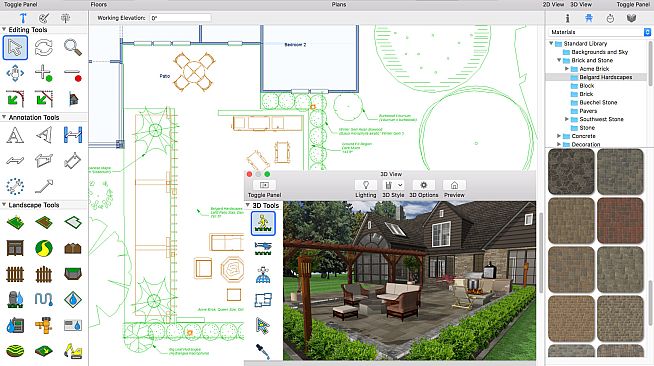Viewport: 654px width, 366px height.
Task: Switch to 3D View in top bar
Action: tap(581, 4)
